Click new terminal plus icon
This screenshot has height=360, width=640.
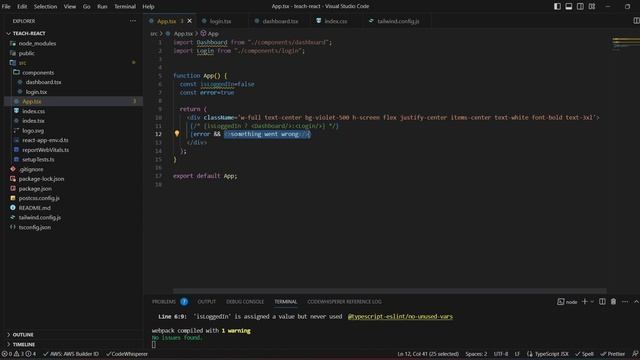[x=584, y=302]
